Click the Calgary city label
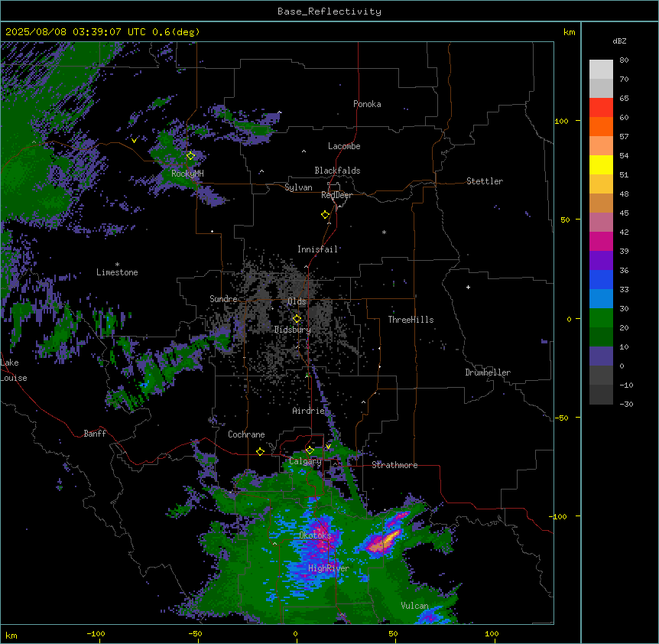 (305, 461)
